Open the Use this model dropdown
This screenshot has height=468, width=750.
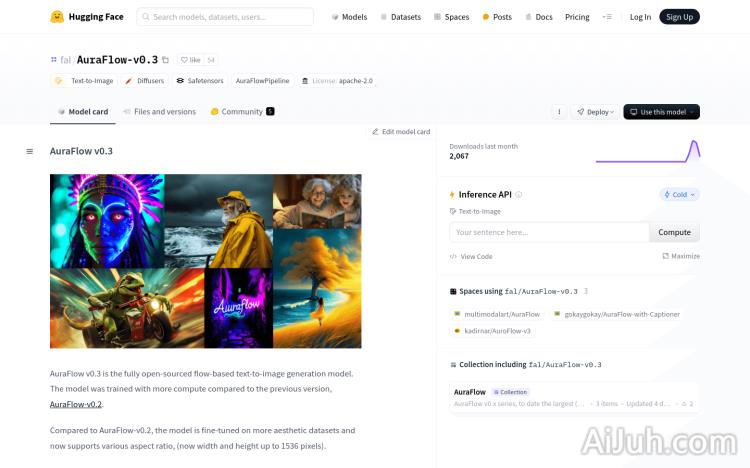(661, 112)
